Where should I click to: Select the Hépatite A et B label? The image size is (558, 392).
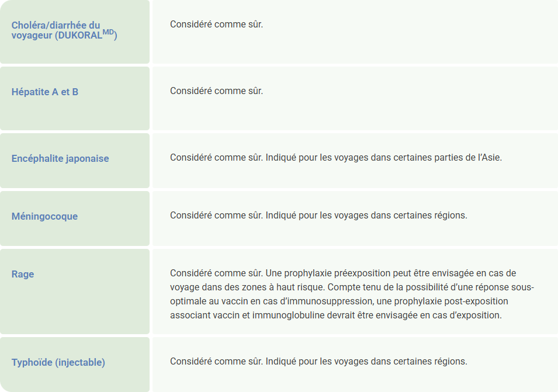pos(45,92)
